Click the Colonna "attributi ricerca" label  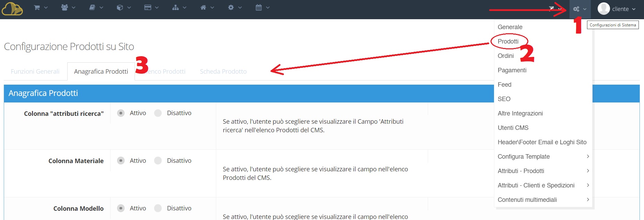(64, 113)
